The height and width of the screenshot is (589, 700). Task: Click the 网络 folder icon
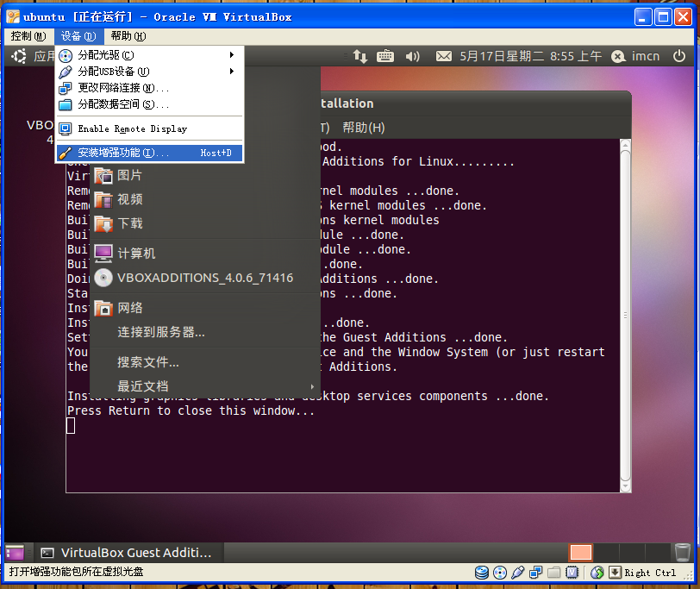click(x=103, y=308)
